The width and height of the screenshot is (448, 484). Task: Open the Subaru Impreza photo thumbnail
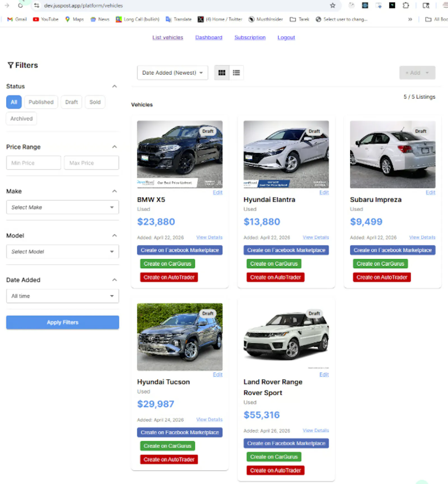[393, 154]
